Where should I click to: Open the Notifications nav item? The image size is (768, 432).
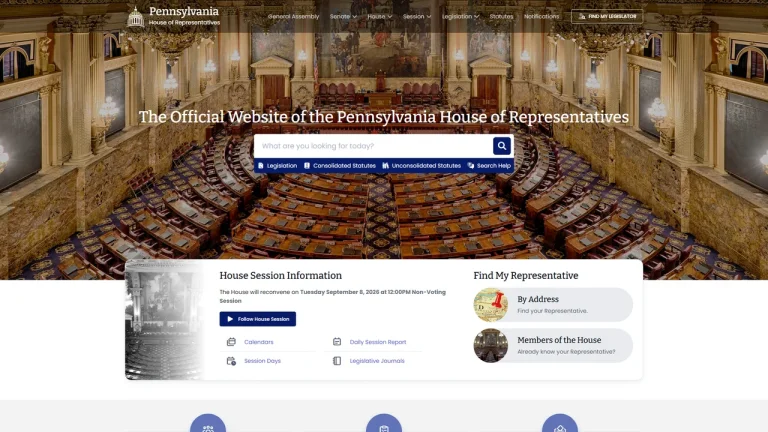pyautogui.click(x=541, y=17)
